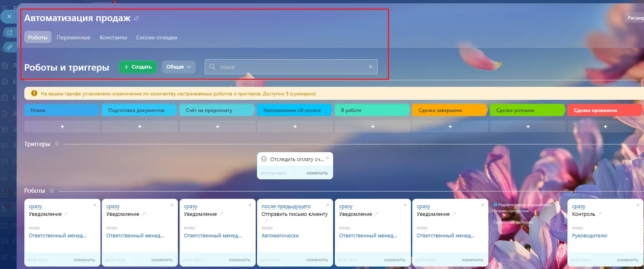The image size is (644, 269).
Task: Change the после предыдущего delay setting
Action: pos(286,207)
